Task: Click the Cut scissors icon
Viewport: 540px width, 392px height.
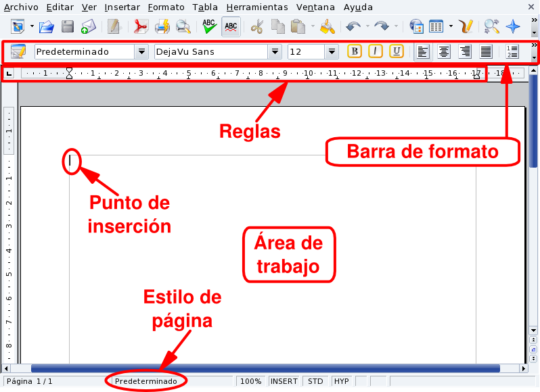Action: 257,26
